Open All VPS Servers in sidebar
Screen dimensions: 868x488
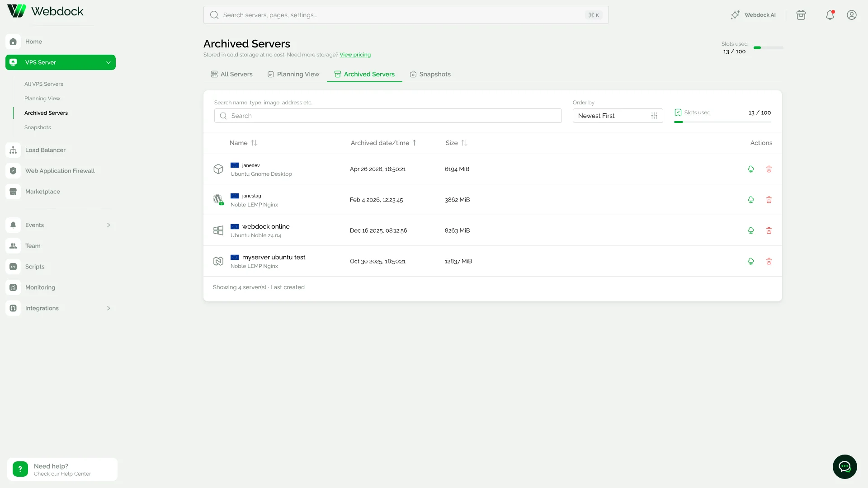coord(44,84)
